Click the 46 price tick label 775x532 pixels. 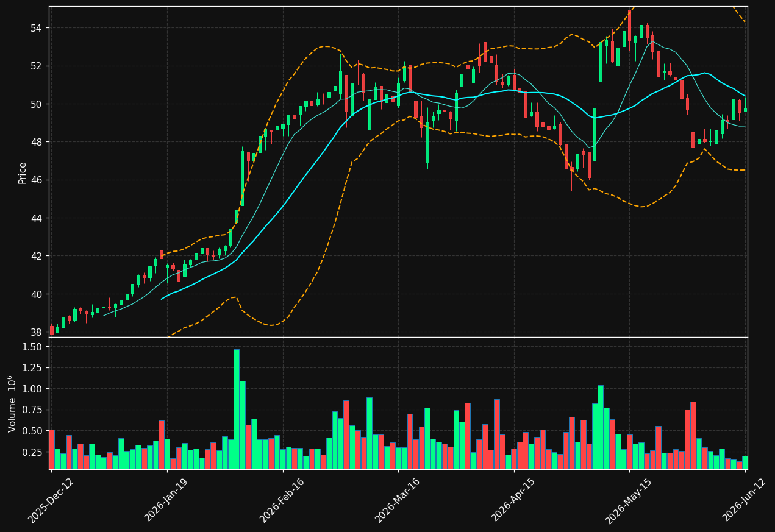coord(36,180)
